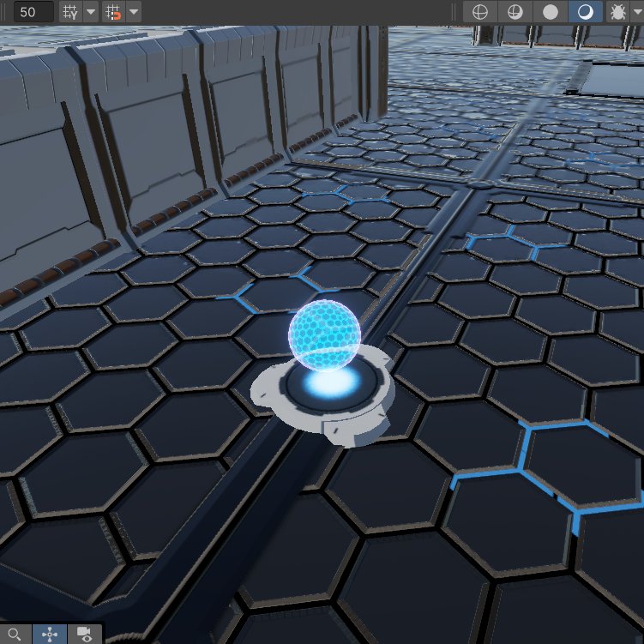Open the grid snapping settings dropdown
This screenshot has height=644, width=644.
(x=134, y=12)
